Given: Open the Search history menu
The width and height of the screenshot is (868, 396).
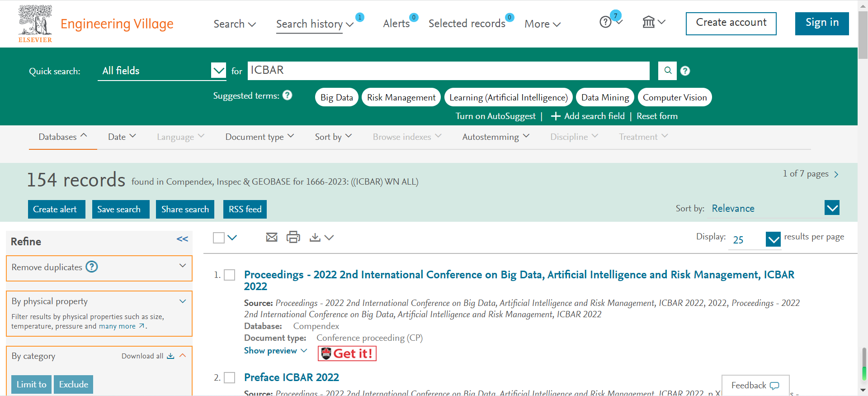Looking at the screenshot, I should click(314, 24).
